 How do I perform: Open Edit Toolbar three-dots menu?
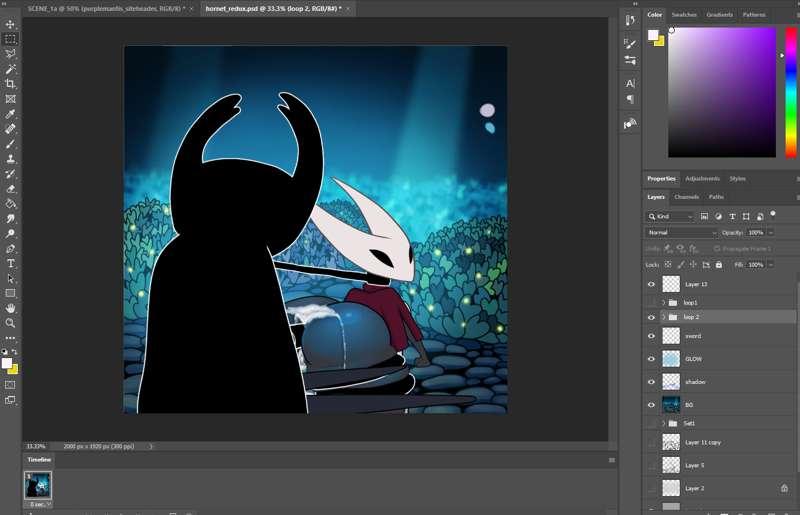pos(10,338)
